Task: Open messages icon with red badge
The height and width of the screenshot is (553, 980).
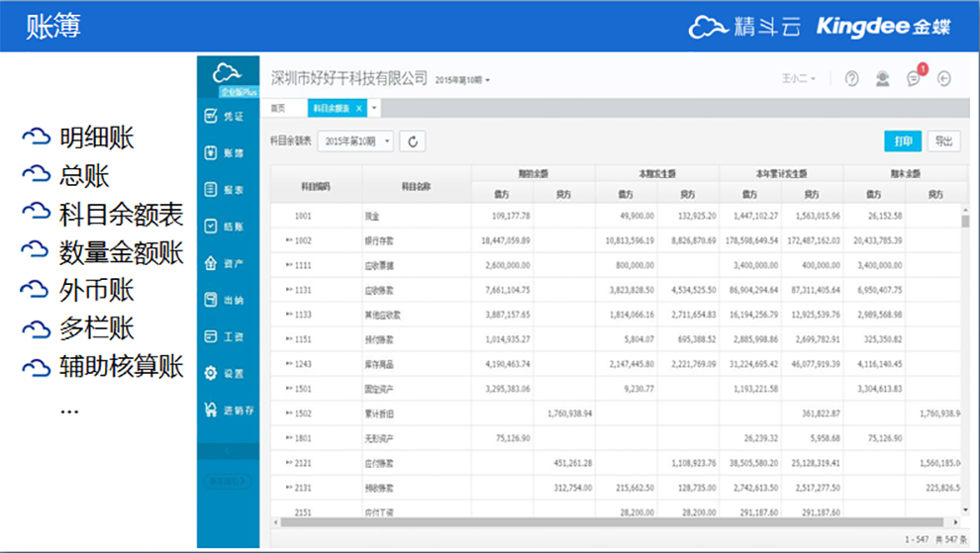Action: 915,77
